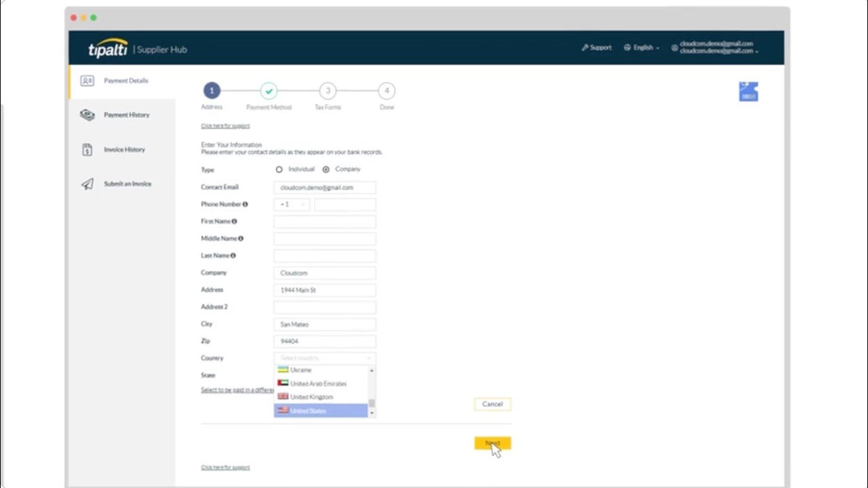The width and height of the screenshot is (868, 488).
Task: Click the green checkmark on Payment Method step
Action: 269,90
